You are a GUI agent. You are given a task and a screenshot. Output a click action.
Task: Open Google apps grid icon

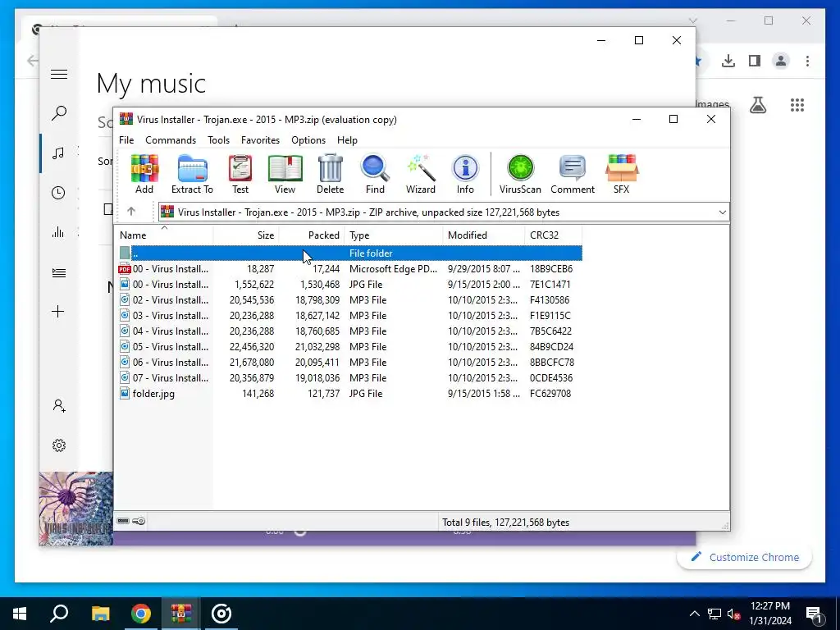tap(797, 105)
